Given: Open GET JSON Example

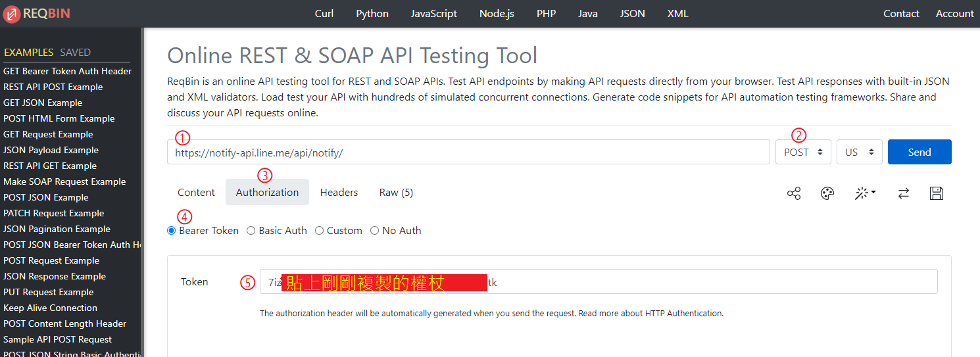Looking at the screenshot, I should tap(43, 103).
